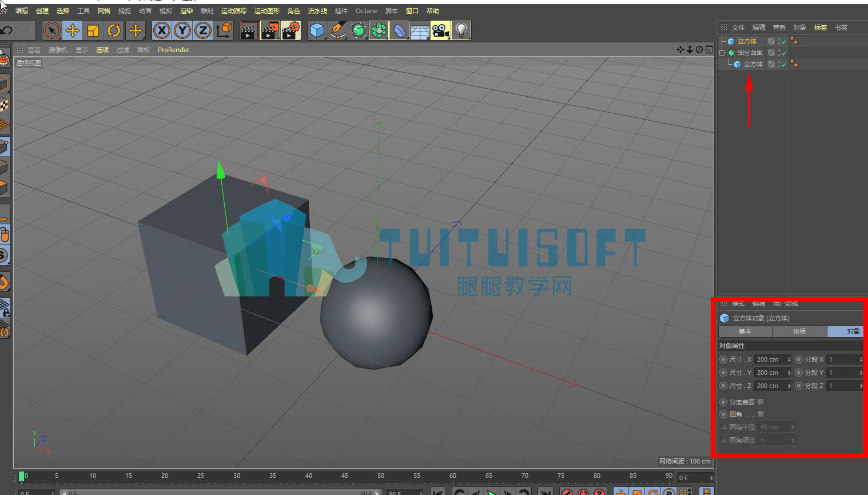The height and width of the screenshot is (495, 868).
Task: Toggle the Z axis lock
Action: pos(203,30)
